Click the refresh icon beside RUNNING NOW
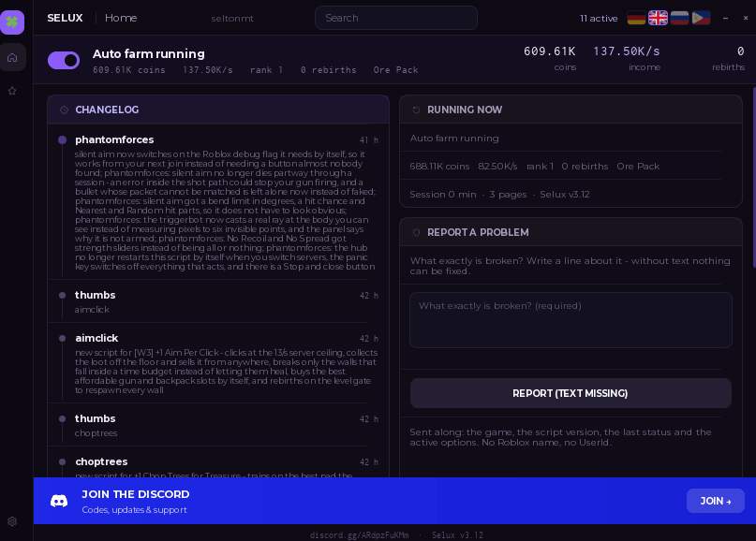 pyautogui.click(x=416, y=110)
